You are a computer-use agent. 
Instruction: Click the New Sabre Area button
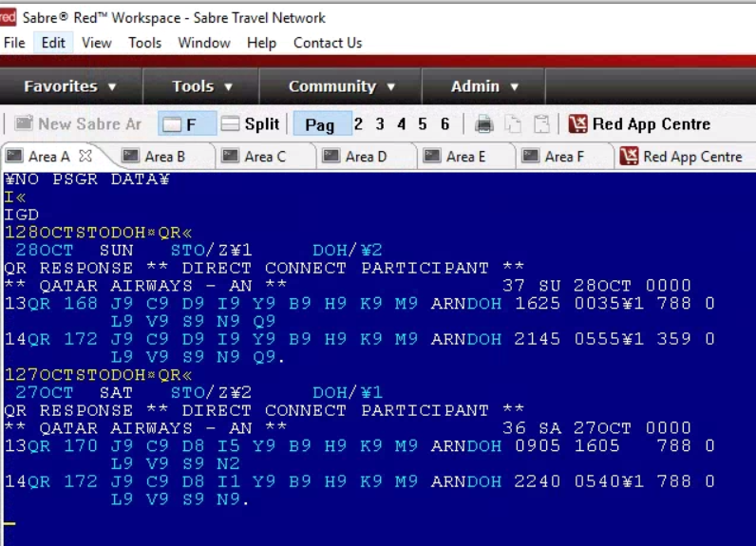[x=78, y=124]
